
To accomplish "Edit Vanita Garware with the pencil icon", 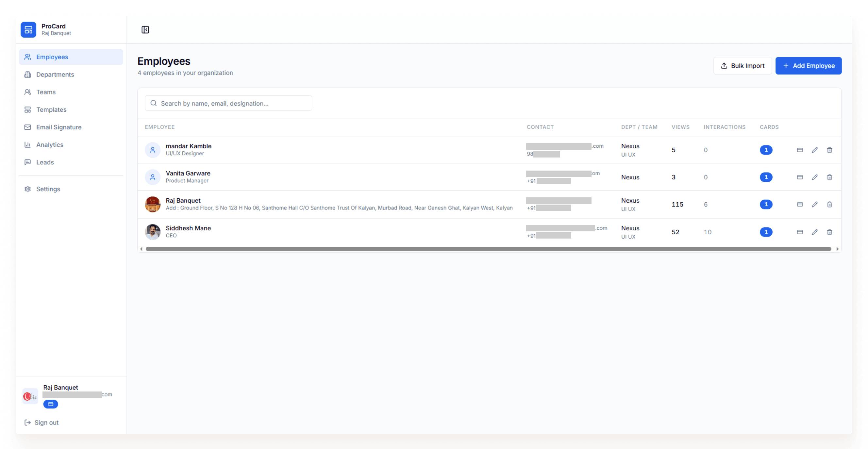I will [814, 177].
